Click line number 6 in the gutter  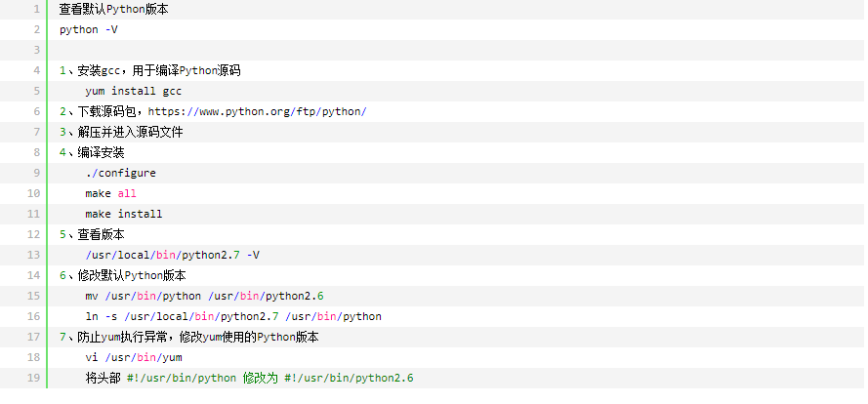(x=35, y=111)
